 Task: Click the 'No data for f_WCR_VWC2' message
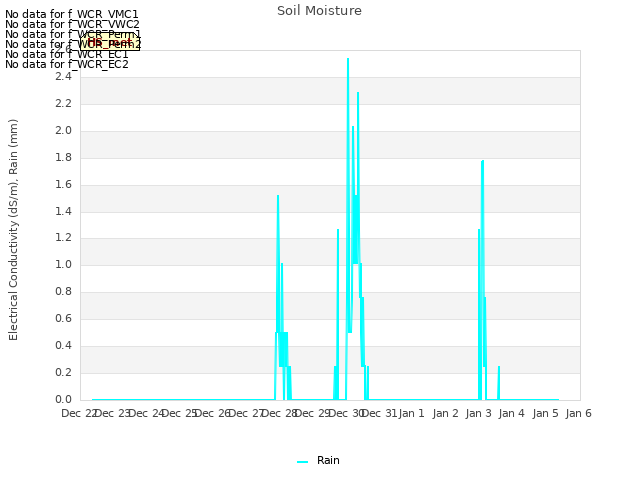click(x=72, y=24)
